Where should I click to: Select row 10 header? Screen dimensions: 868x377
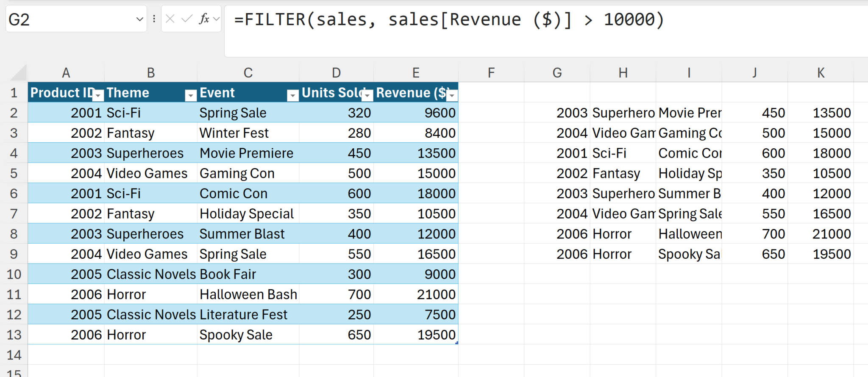pyautogui.click(x=14, y=274)
